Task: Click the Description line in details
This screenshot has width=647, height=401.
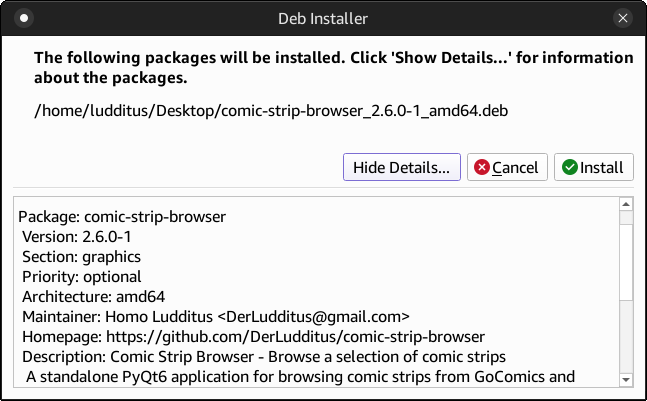Action: (264, 357)
